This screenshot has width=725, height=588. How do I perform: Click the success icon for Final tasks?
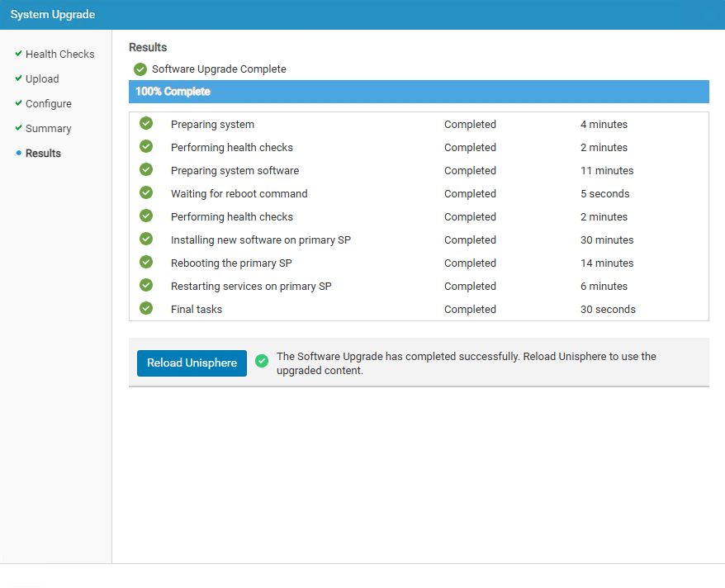pyautogui.click(x=146, y=308)
